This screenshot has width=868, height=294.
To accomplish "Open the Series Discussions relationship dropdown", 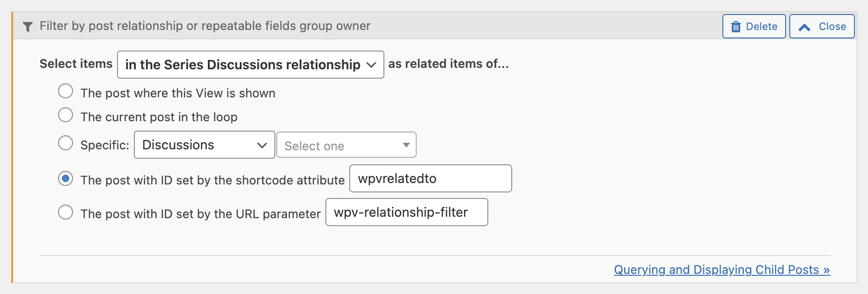I will click(x=250, y=65).
